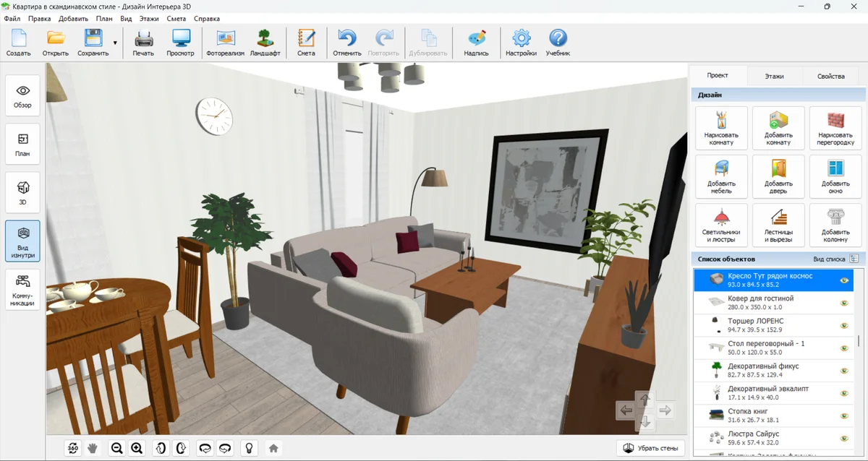Viewport: 868px width, 461px height.
Task: Click the Добавить дверь button
Action: click(778, 176)
